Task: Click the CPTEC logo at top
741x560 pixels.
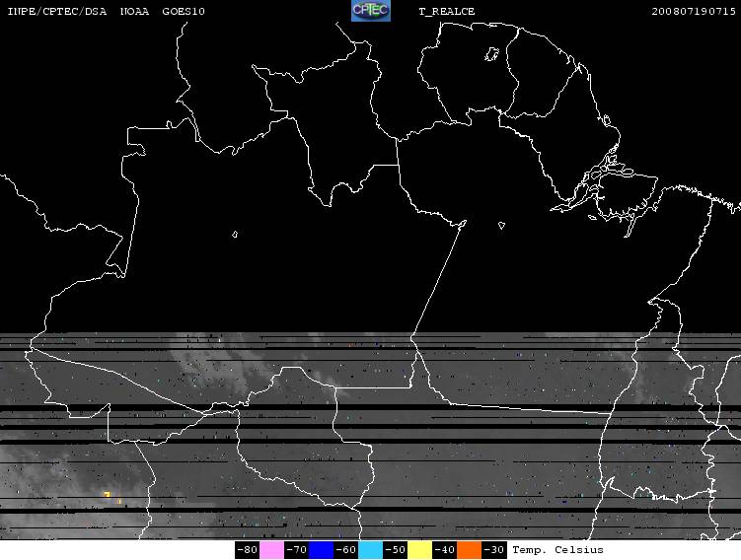Action: coord(371,11)
